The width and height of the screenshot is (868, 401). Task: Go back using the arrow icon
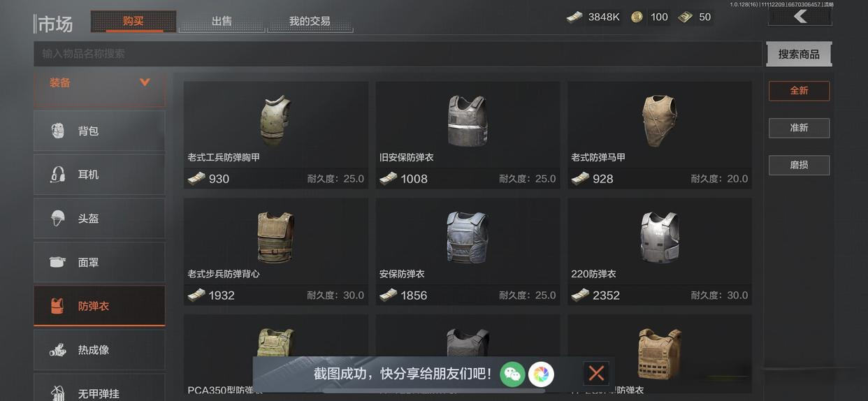point(800,16)
